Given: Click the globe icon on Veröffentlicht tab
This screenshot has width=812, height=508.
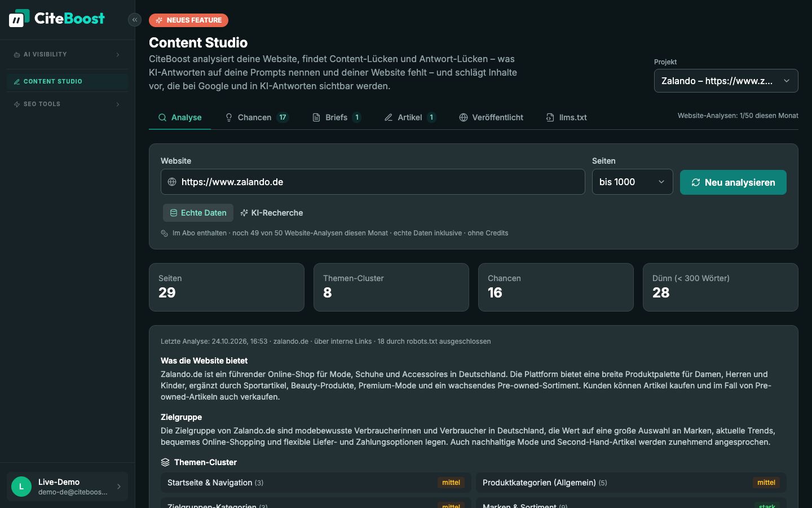Looking at the screenshot, I should pyautogui.click(x=464, y=117).
